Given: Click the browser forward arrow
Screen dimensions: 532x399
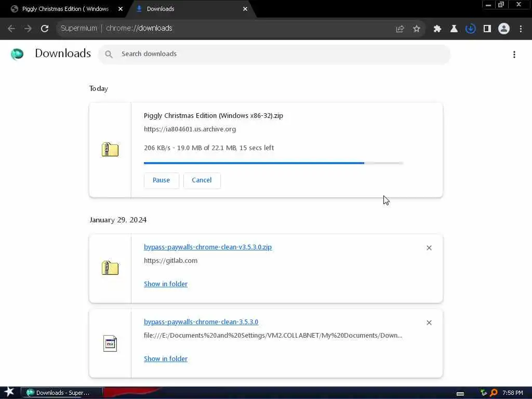Looking at the screenshot, I should 28,29.
